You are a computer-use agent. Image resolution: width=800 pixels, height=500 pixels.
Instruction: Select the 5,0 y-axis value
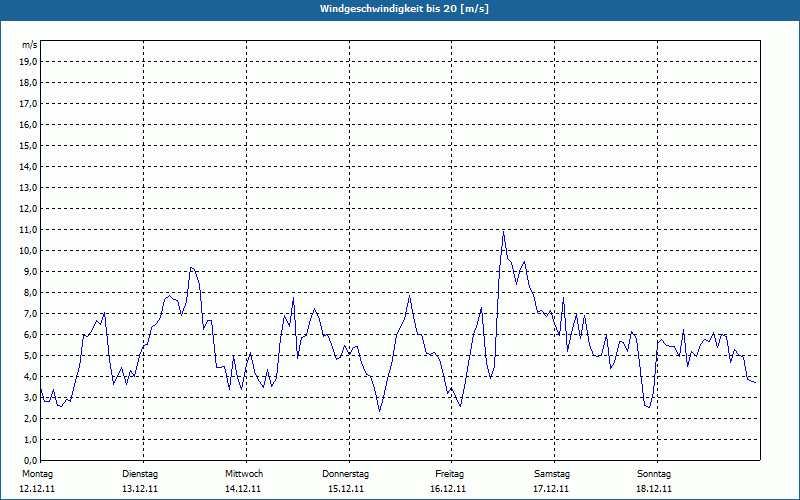pyautogui.click(x=31, y=356)
